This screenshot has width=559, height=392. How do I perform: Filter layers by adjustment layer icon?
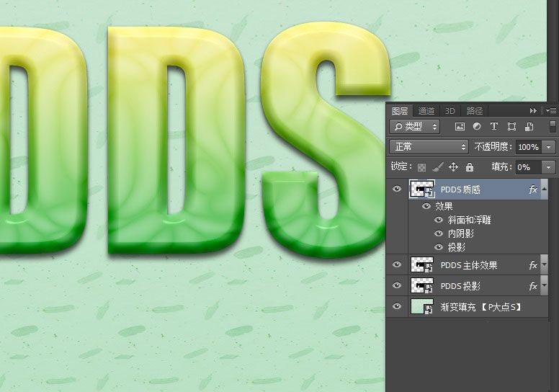click(477, 127)
